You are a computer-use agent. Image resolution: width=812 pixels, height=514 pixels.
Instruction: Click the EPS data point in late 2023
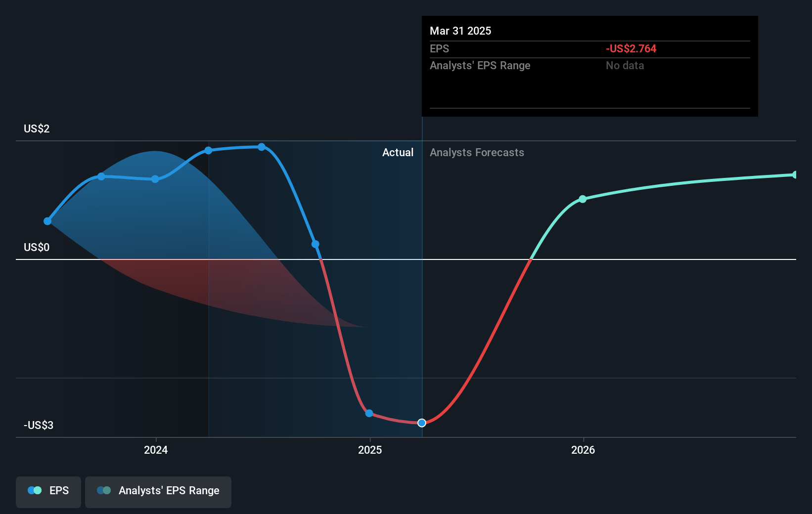pyautogui.click(x=101, y=176)
